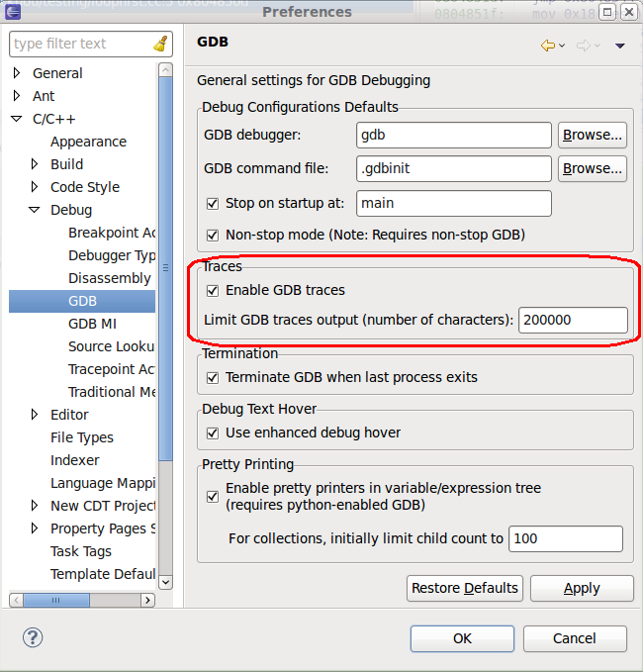Screen dimensions: 643x672
Task: Select Indexer in the tree
Action: [x=74, y=460]
